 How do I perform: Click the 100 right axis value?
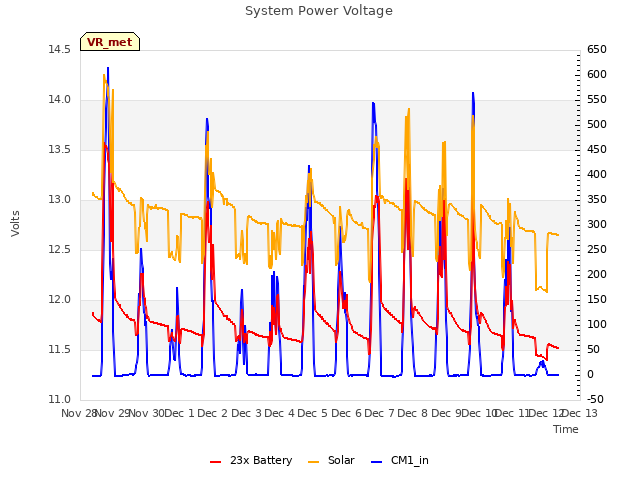[597, 324]
